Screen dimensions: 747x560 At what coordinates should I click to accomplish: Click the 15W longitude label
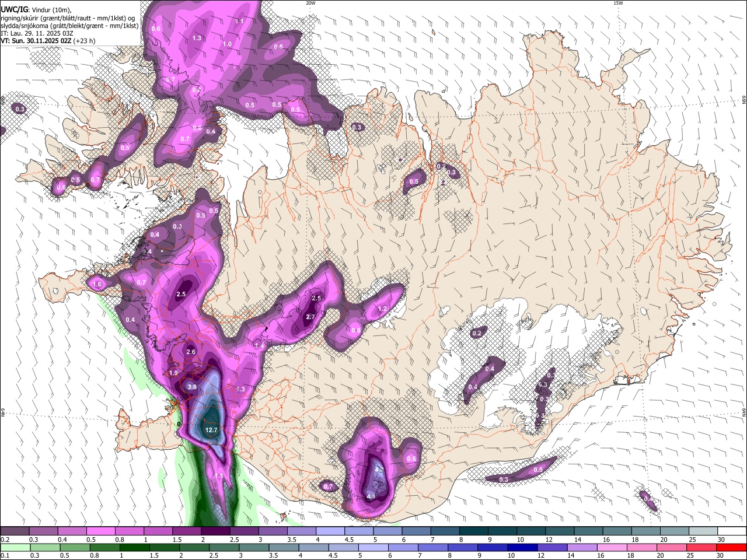coord(618,3)
